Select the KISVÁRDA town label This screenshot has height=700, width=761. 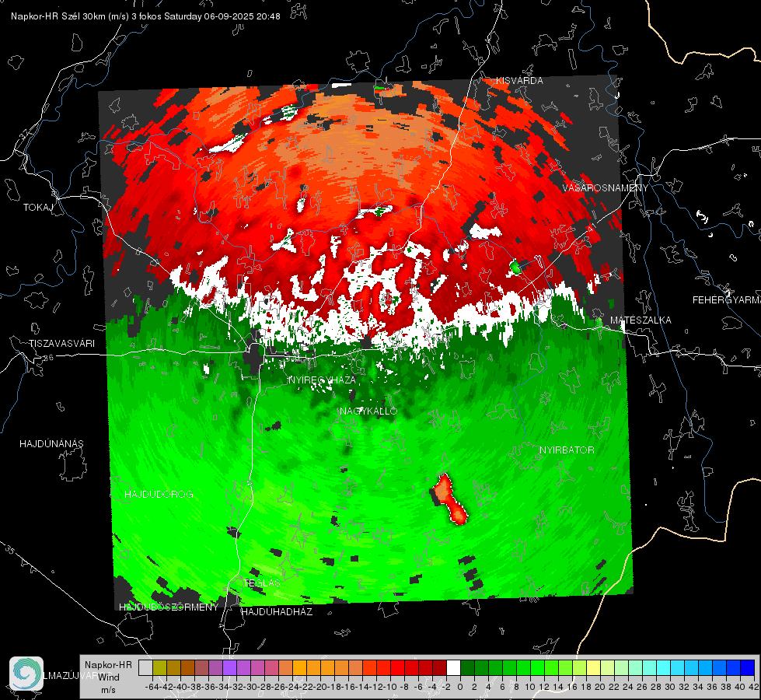(519, 81)
